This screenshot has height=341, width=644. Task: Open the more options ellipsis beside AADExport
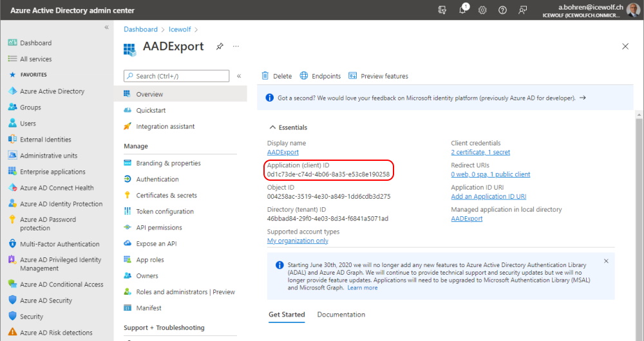[x=236, y=46]
